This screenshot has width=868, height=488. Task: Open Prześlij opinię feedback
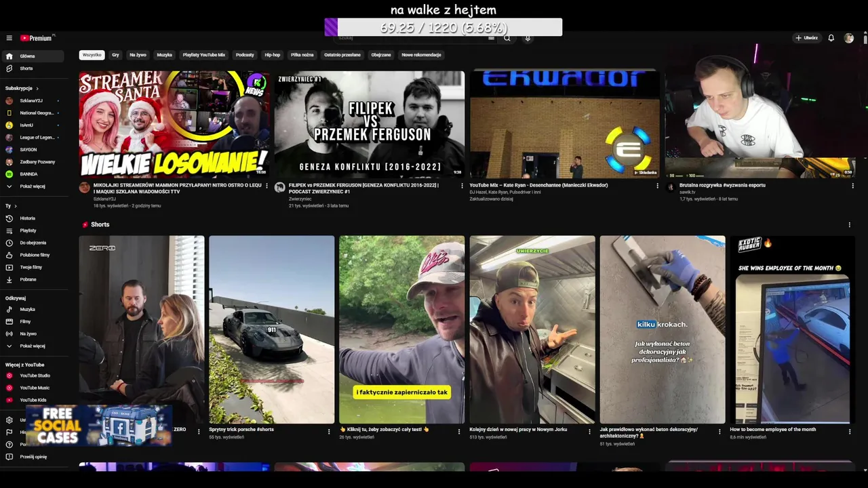pos(34,457)
